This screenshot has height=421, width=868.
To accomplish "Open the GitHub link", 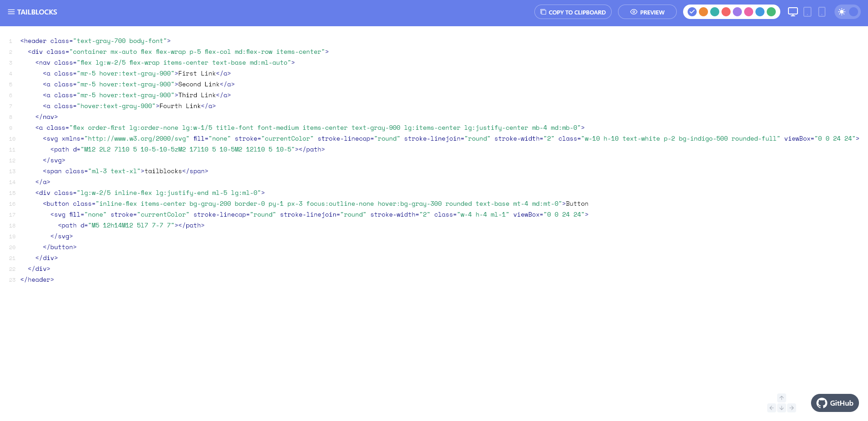I will (835, 403).
